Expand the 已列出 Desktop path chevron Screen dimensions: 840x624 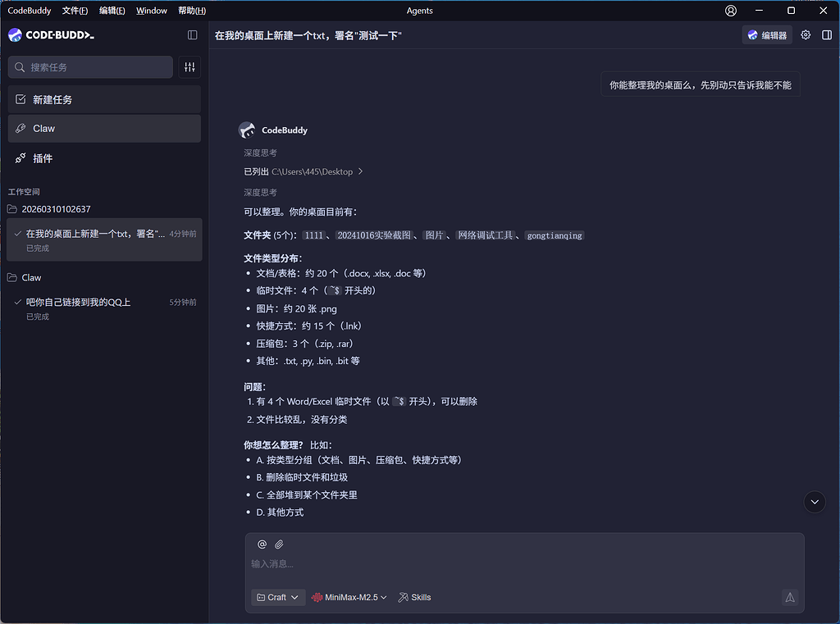pos(361,171)
